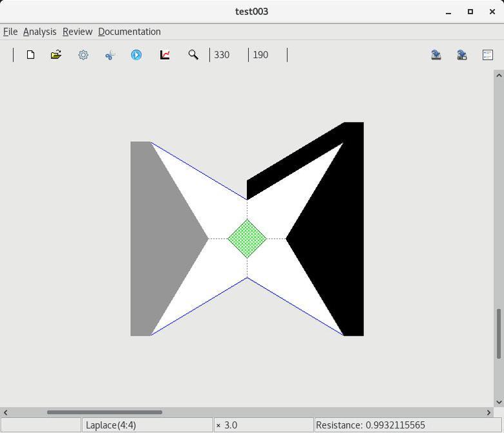504x433 pixels.
Task: Open settings via the gear icon
Action: point(83,55)
